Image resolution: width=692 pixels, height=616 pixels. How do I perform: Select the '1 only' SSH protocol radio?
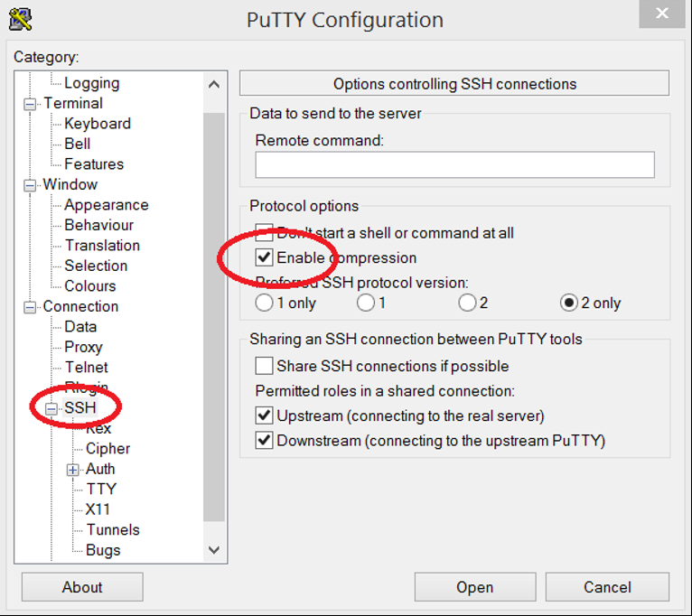coord(264,303)
